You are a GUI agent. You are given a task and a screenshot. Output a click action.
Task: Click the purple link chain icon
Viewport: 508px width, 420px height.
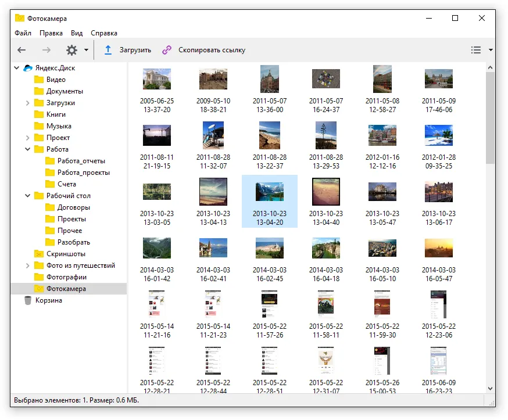click(x=167, y=50)
